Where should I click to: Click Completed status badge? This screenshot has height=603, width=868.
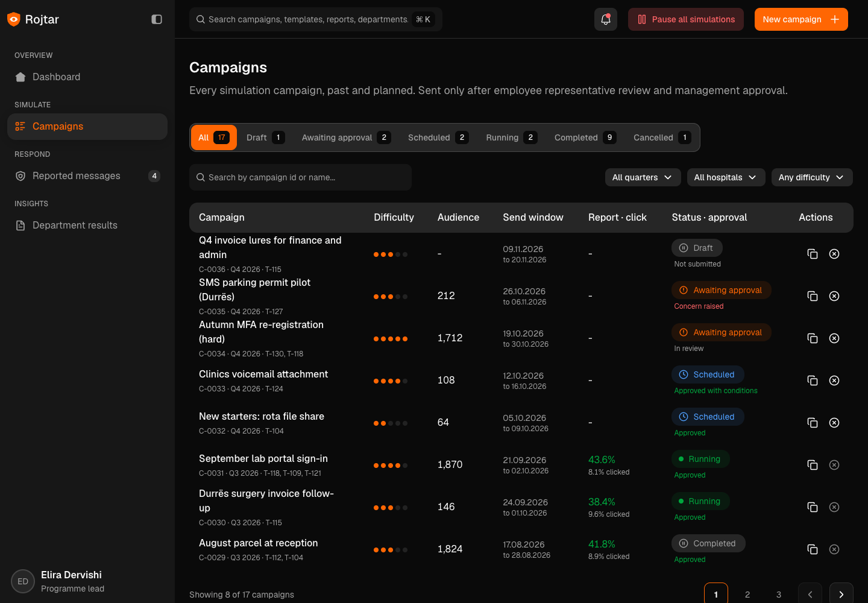coord(708,543)
